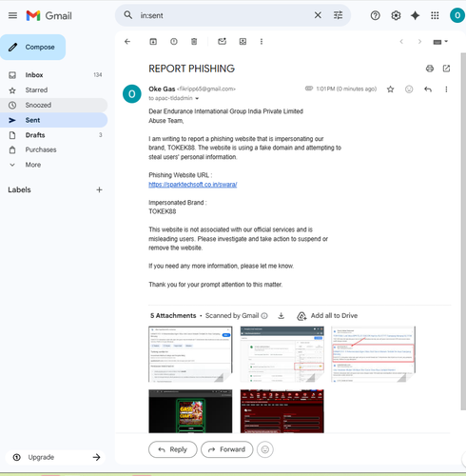466x476 pixels.
Task: Open the Snoozed folder
Action: pyautogui.click(x=54, y=105)
